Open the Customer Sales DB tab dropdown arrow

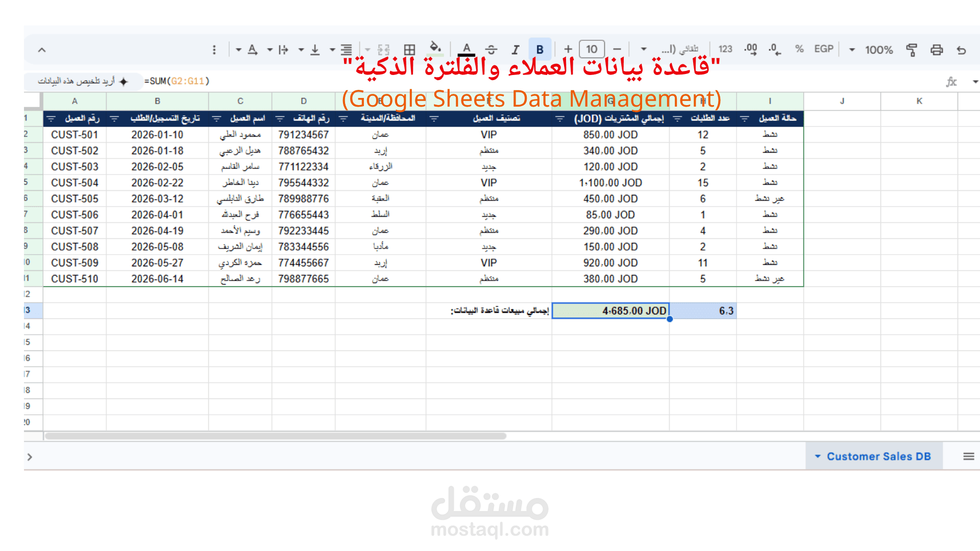818,456
